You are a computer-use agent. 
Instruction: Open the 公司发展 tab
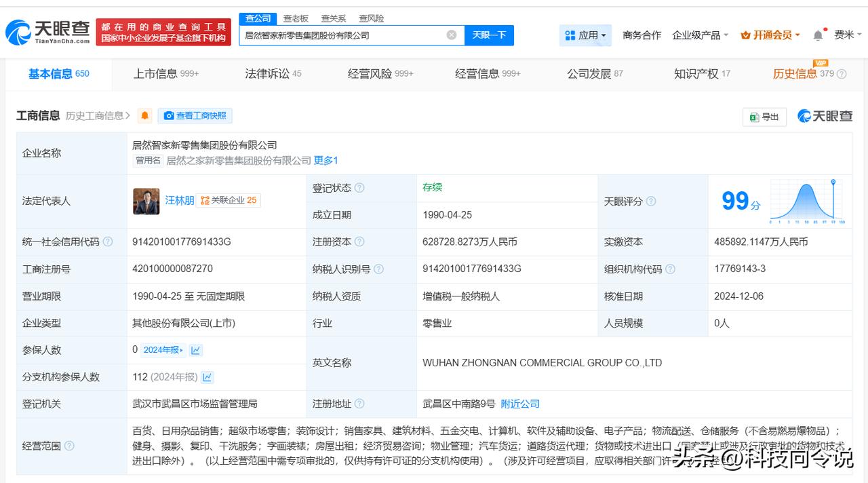[x=595, y=74]
